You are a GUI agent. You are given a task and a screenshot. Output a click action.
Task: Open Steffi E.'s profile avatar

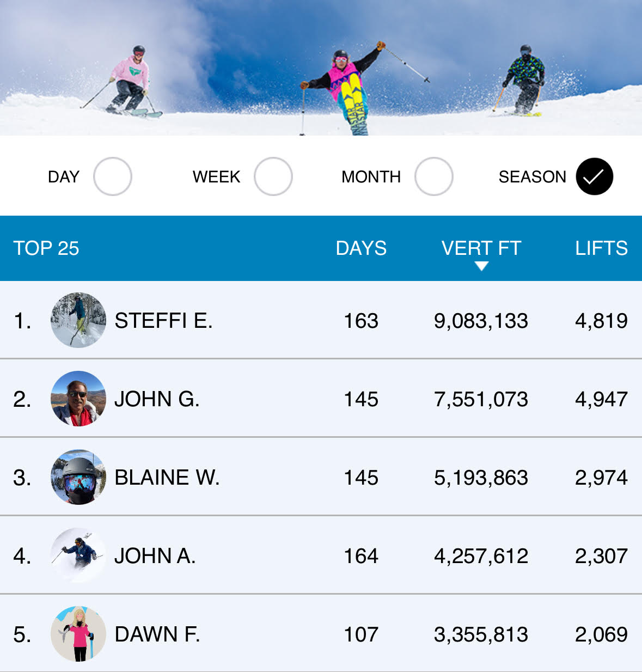(78, 320)
